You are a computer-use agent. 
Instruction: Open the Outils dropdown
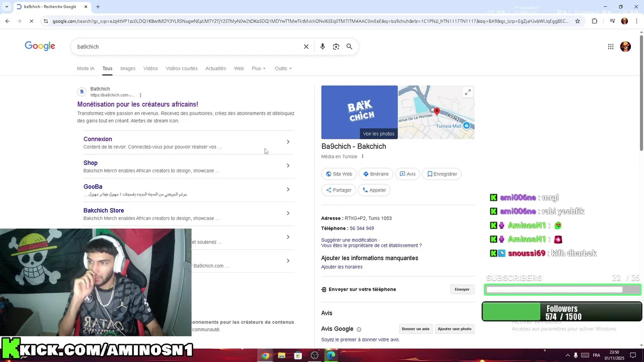[x=283, y=68]
